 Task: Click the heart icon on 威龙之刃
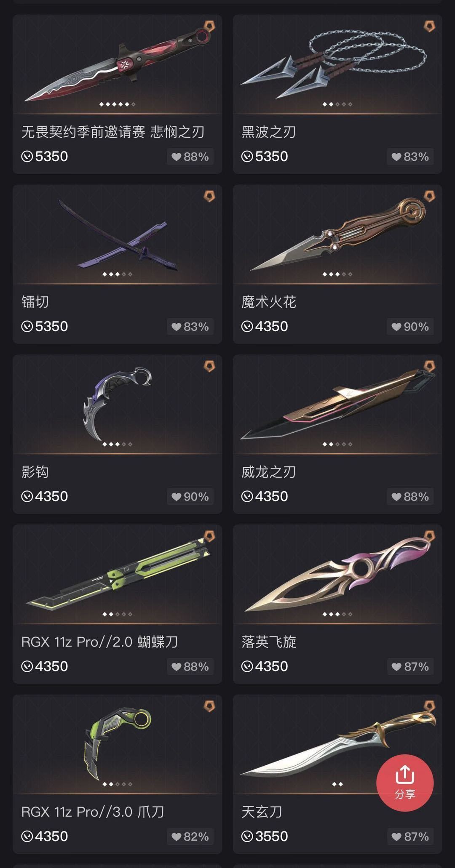[396, 497]
